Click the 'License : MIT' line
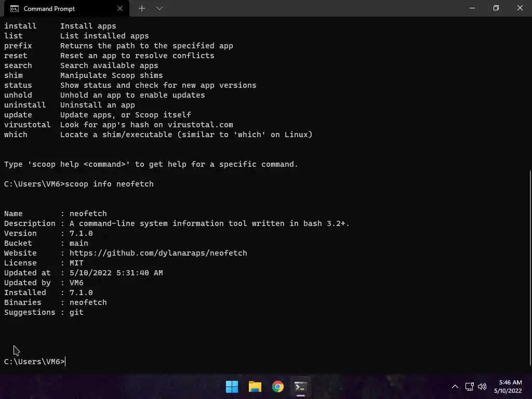 (x=44, y=263)
